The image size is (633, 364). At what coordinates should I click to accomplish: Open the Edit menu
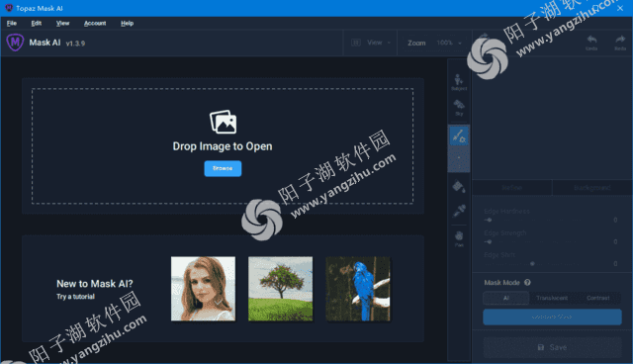click(x=37, y=23)
